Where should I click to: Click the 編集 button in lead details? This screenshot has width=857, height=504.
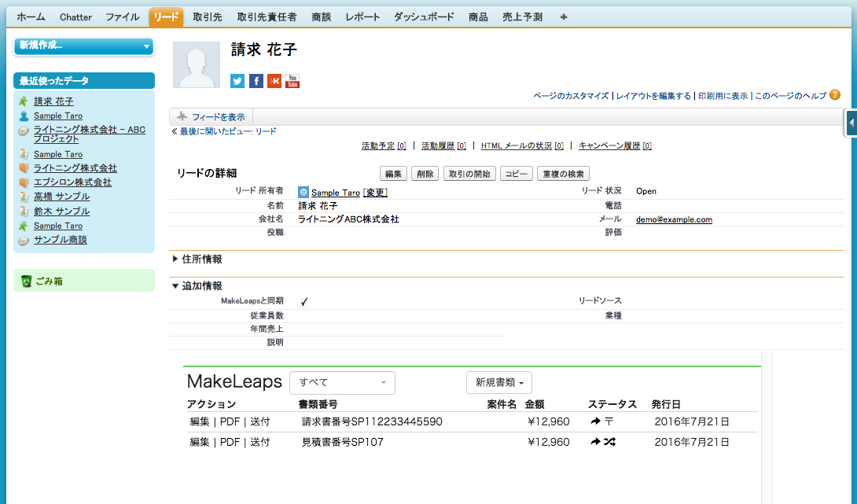pos(393,174)
